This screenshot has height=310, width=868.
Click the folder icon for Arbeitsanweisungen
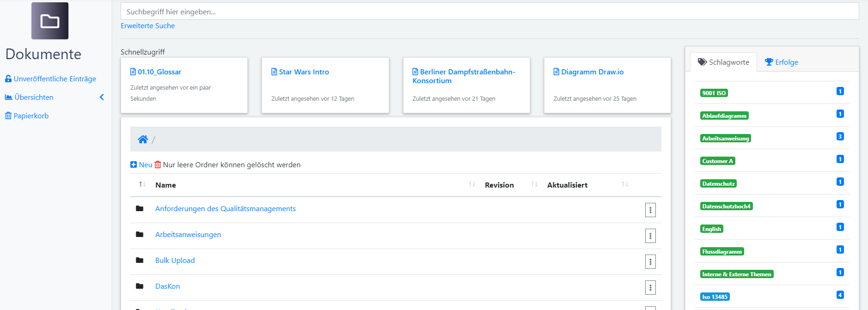point(140,234)
